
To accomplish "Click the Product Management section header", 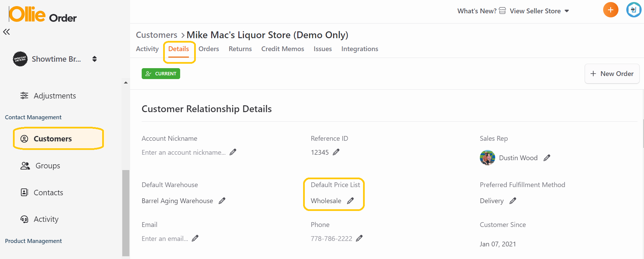I will (x=33, y=241).
